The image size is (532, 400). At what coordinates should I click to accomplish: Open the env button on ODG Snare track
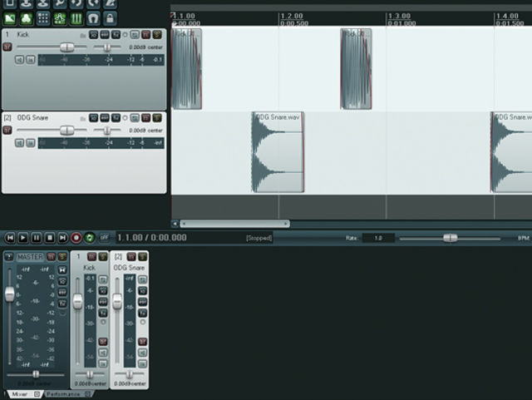(x=105, y=118)
